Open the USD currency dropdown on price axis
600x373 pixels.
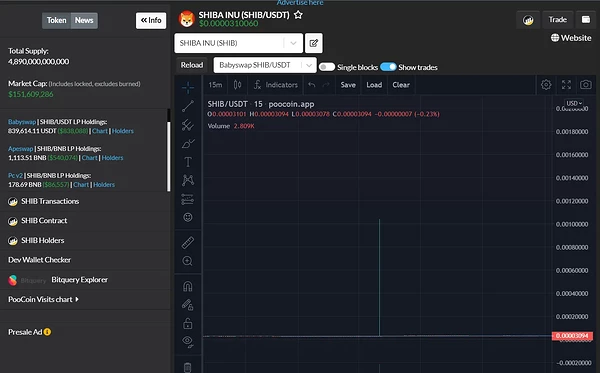574,103
